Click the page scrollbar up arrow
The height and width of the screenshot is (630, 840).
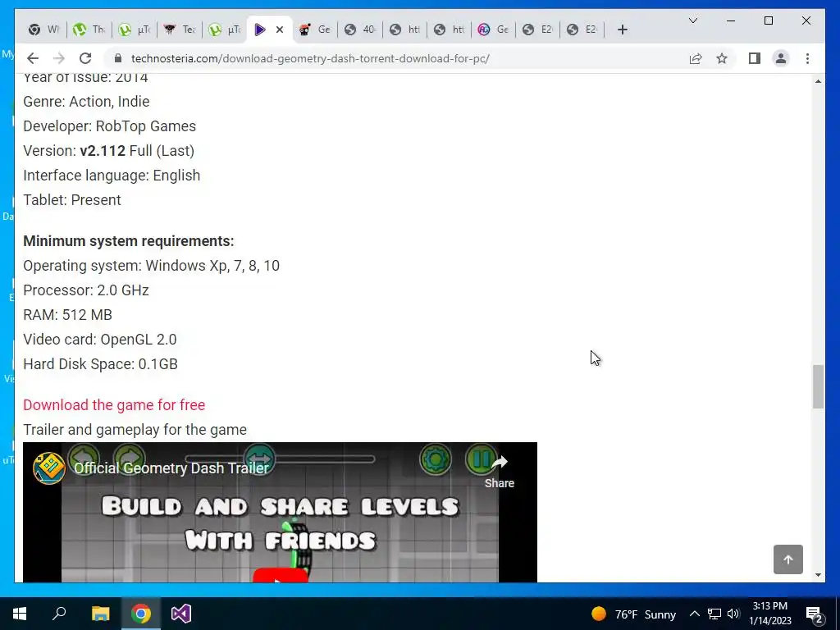(x=818, y=81)
